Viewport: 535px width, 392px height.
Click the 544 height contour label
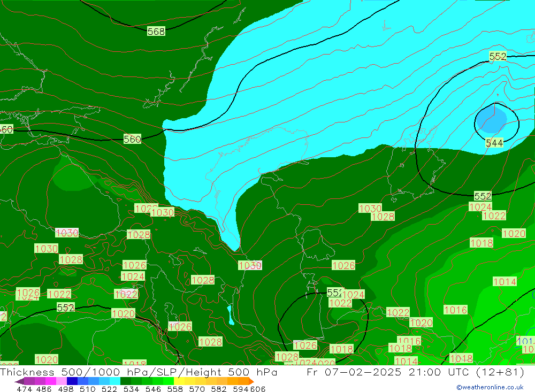494,143
